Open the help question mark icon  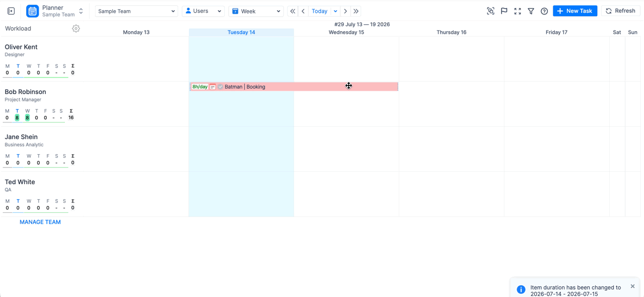coord(544,11)
